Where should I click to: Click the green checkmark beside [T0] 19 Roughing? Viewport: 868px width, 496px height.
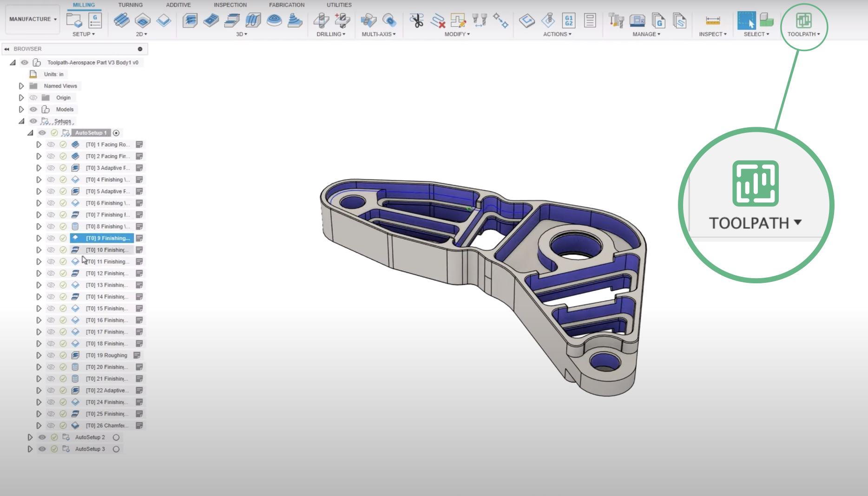63,355
